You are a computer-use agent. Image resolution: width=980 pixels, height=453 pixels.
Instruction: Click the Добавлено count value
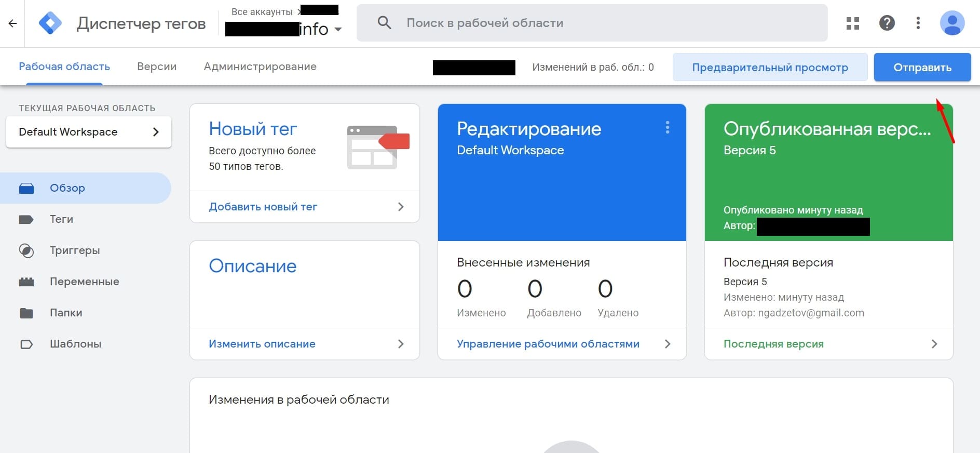[535, 289]
